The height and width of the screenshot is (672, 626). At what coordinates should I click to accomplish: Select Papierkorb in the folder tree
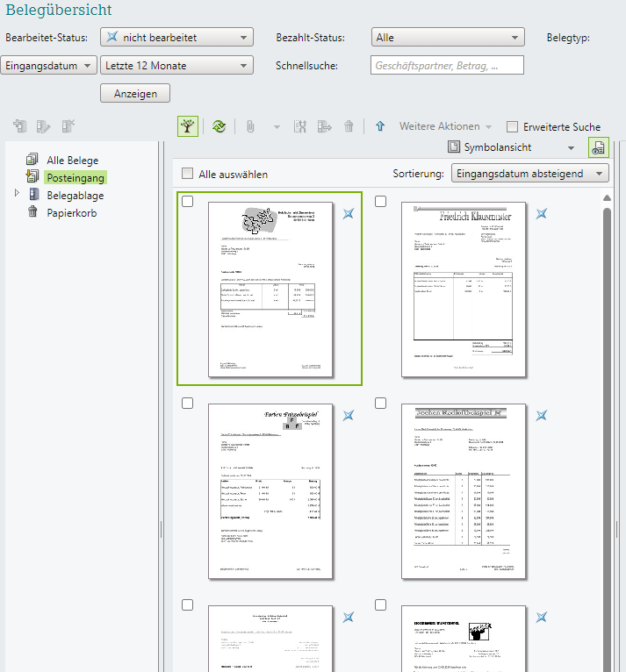coord(71,212)
